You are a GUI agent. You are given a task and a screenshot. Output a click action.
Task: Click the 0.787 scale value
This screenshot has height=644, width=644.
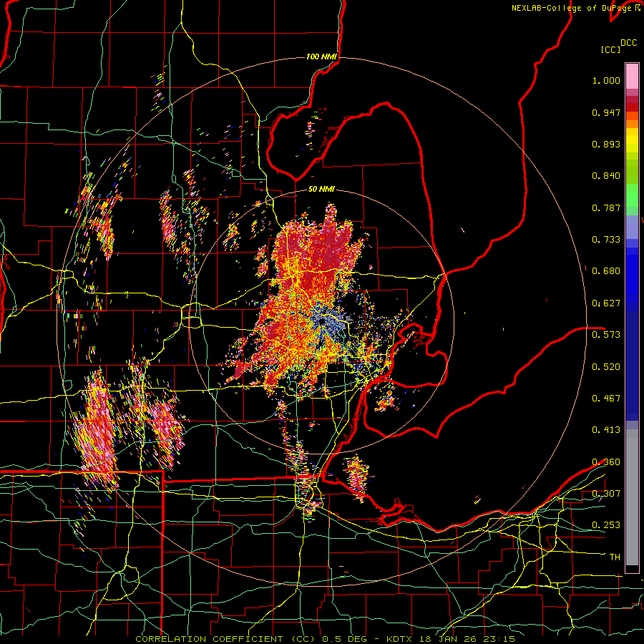pyautogui.click(x=606, y=208)
